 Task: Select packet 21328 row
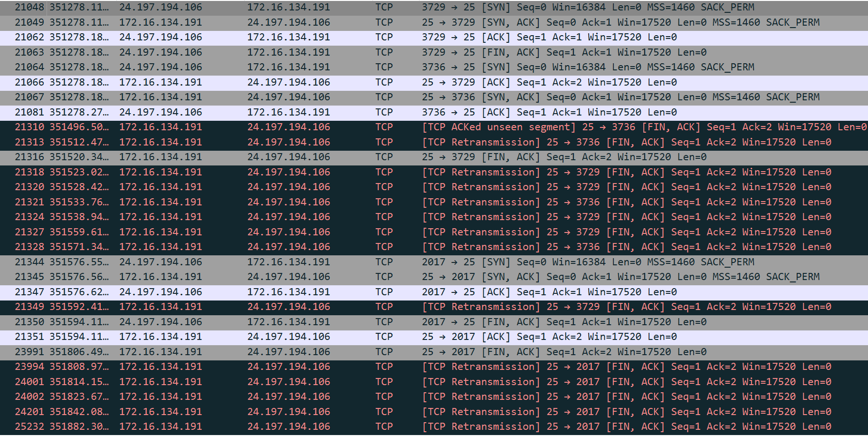click(x=434, y=247)
